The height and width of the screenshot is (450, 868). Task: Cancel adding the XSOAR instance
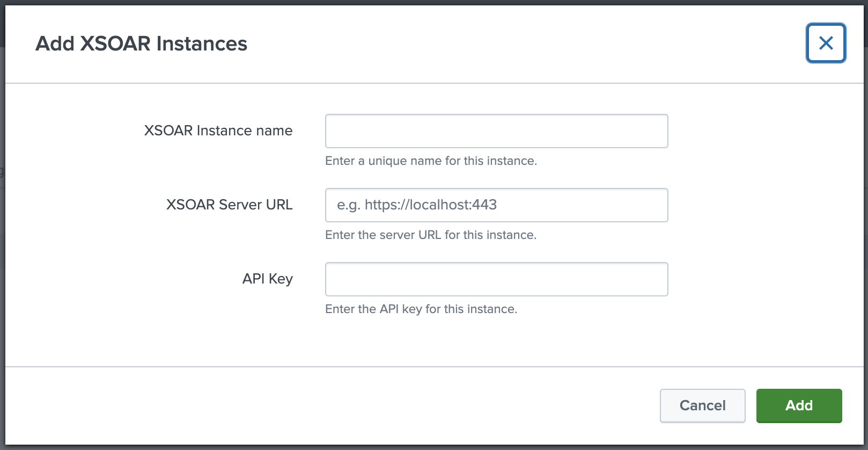(x=702, y=405)
